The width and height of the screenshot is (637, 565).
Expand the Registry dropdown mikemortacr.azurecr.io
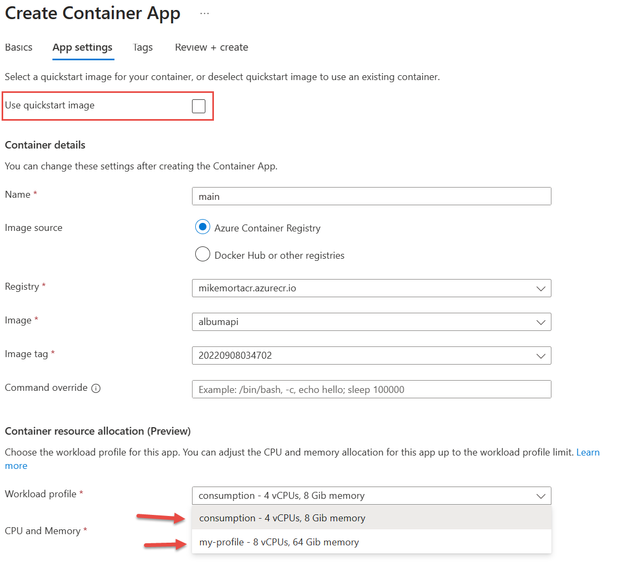[371, 288]
